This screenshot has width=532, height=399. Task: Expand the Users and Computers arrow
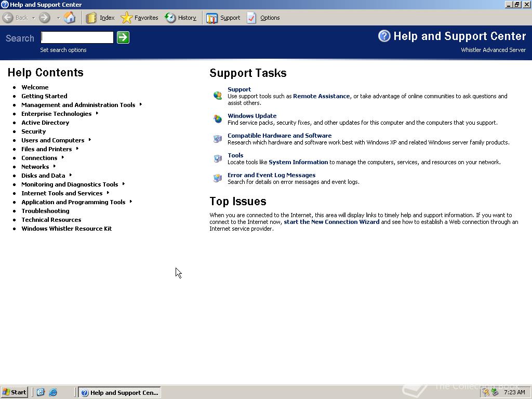pyautogui.click(x=89, y=140)
